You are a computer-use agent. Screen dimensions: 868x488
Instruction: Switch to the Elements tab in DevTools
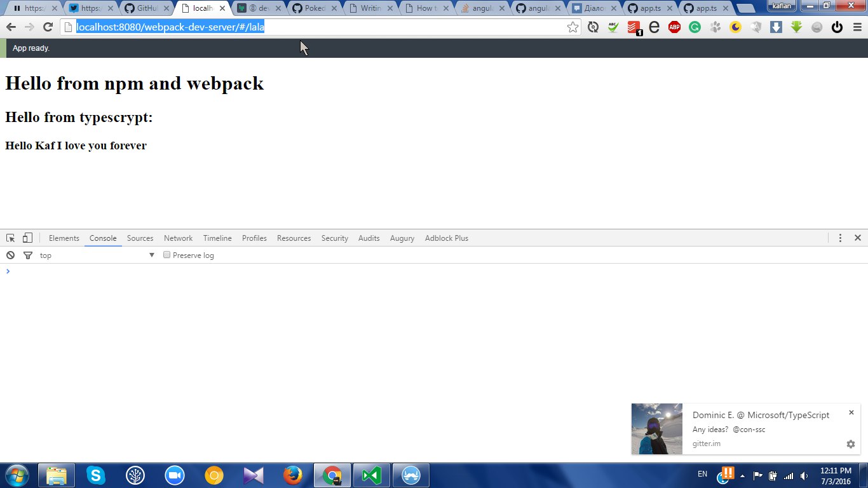pos(64,238)
